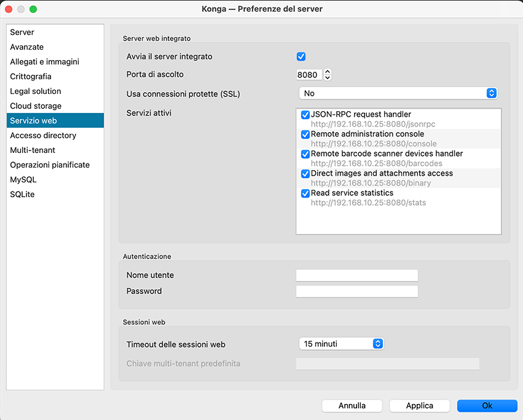The image size is (523, 420).
Task: Expand the web session timeout dropdown
Action: point(341,344)
